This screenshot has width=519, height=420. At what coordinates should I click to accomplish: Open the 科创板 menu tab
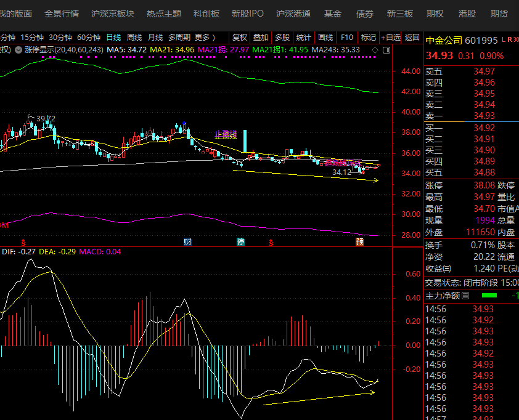pyautogui.click(x=206, y=14)
